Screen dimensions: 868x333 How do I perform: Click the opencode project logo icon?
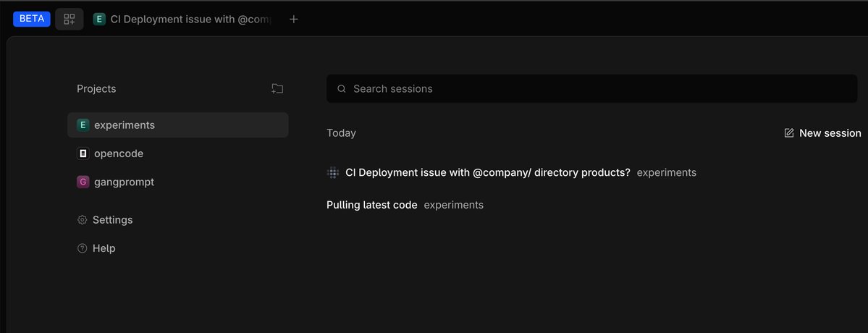(83, 153)
